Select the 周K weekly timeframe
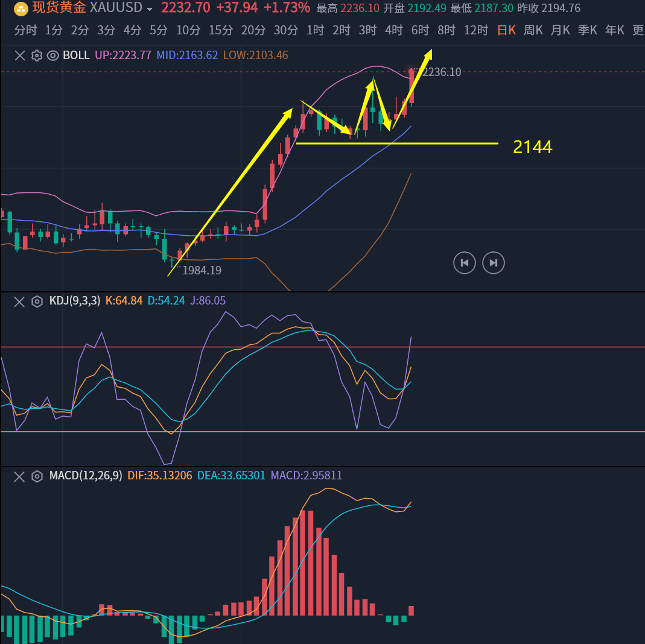The width and height of the screenshot is (645, 644). [x=533, y=30]
